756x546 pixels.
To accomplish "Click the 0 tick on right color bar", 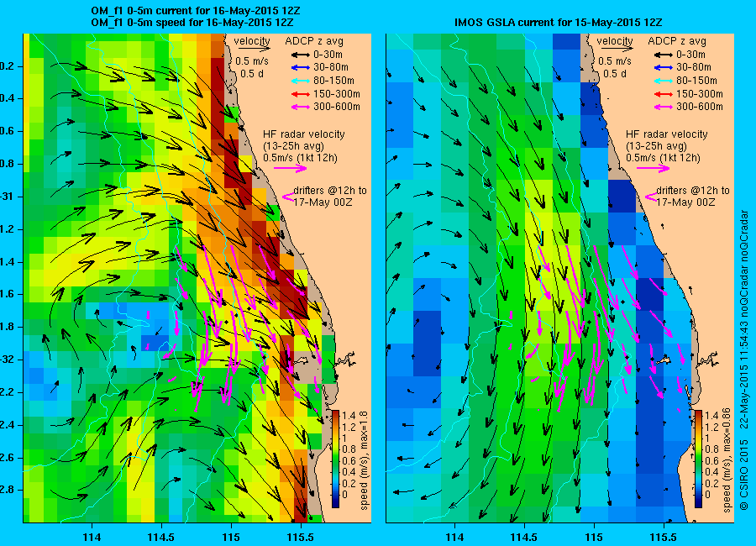I will click(707, 495).
